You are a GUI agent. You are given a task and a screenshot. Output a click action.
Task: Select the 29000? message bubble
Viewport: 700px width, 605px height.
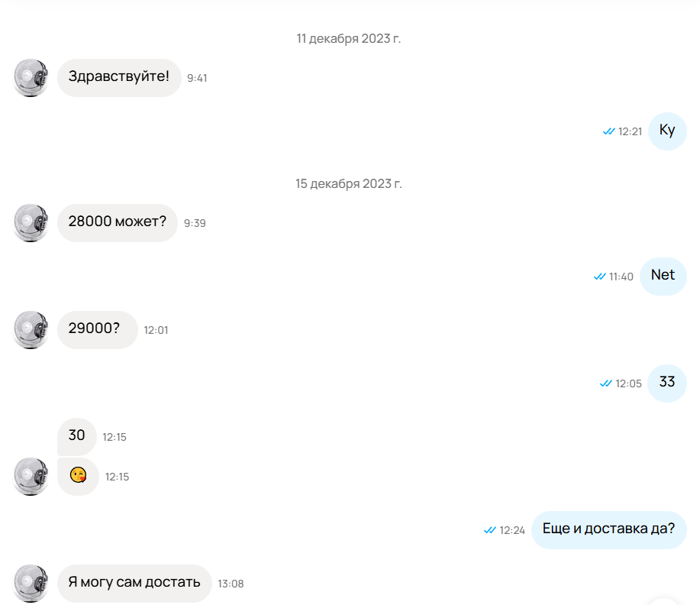click(x=97, y=330)
